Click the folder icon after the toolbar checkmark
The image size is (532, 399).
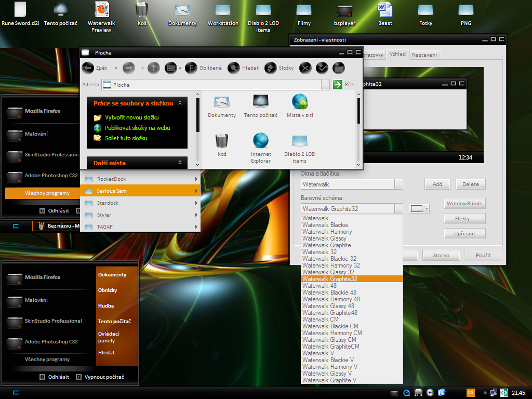point(338,68)
